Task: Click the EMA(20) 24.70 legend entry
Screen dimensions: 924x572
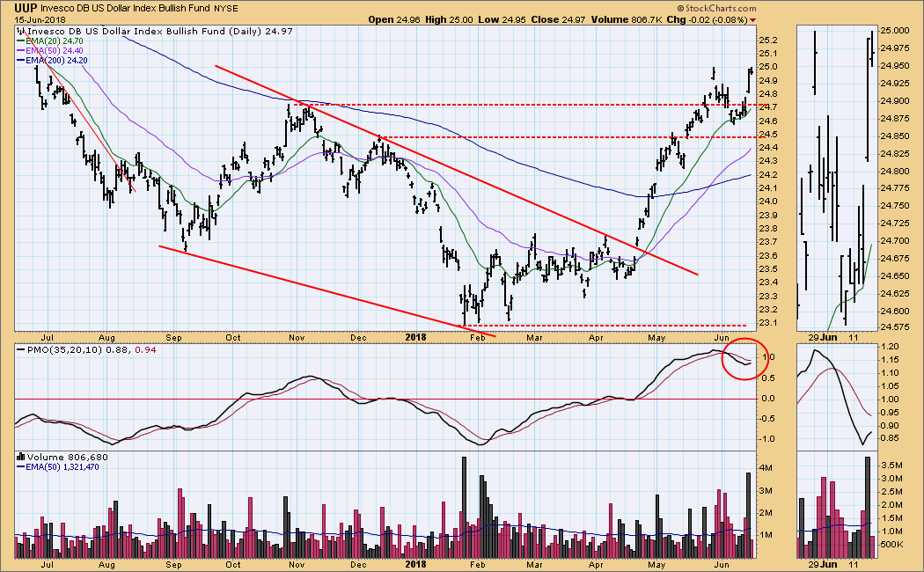Action: 54,41
